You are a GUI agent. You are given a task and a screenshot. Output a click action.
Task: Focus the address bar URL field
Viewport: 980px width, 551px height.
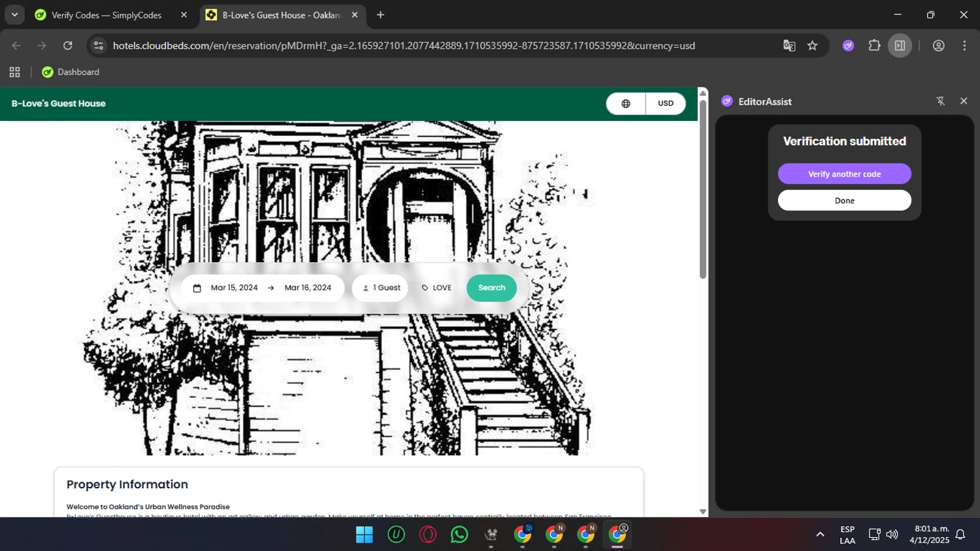[x=404, y=46]
